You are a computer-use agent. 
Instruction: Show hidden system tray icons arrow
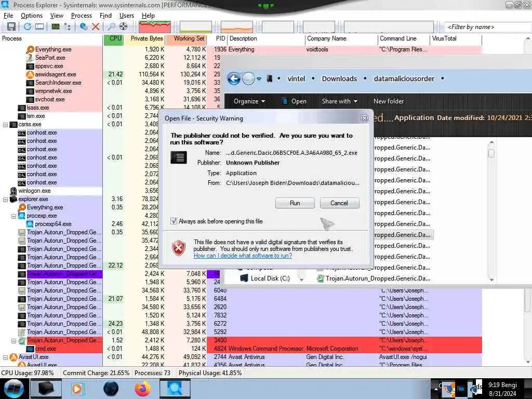[436, 389]
